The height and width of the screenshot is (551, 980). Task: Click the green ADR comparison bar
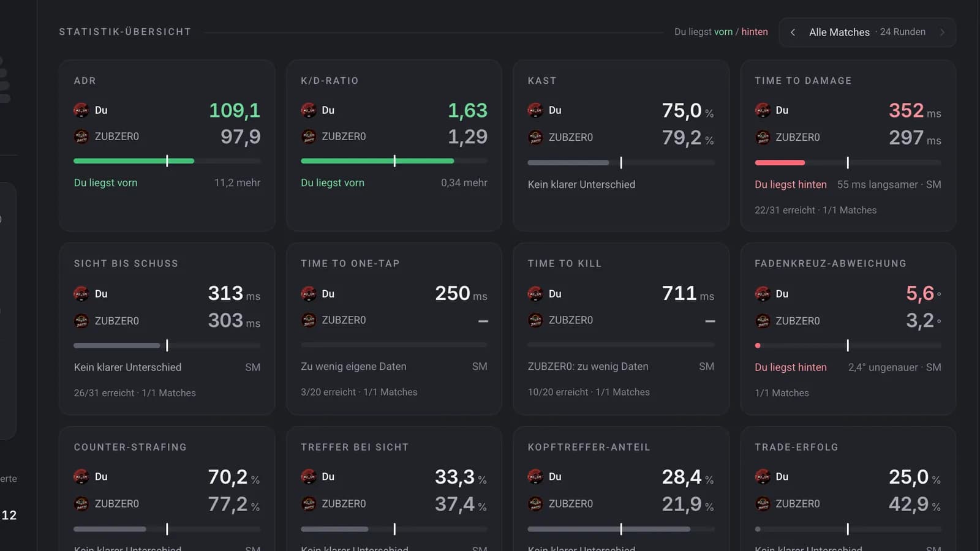(134, 161)
